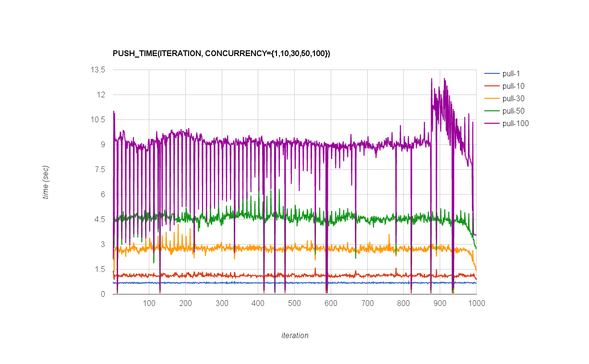Select the purple legend line swatch
589x364 pixels.
(x=491, y=124)
